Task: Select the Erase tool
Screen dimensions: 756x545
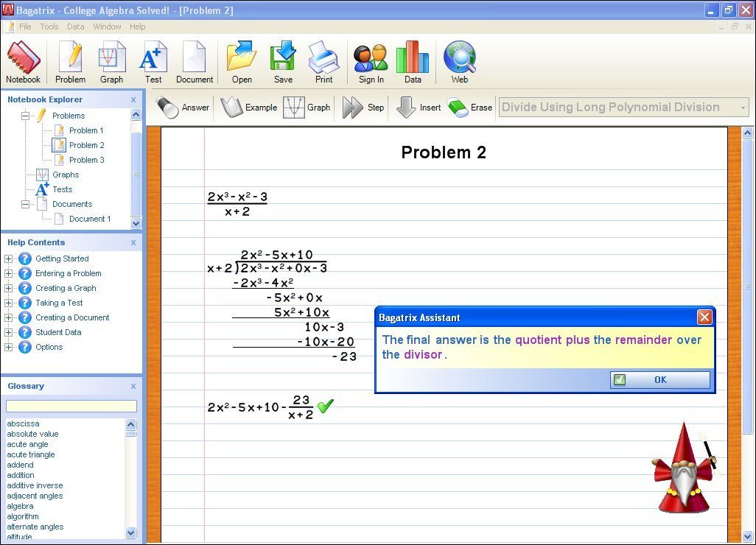Action: click(x=470, y=108)
